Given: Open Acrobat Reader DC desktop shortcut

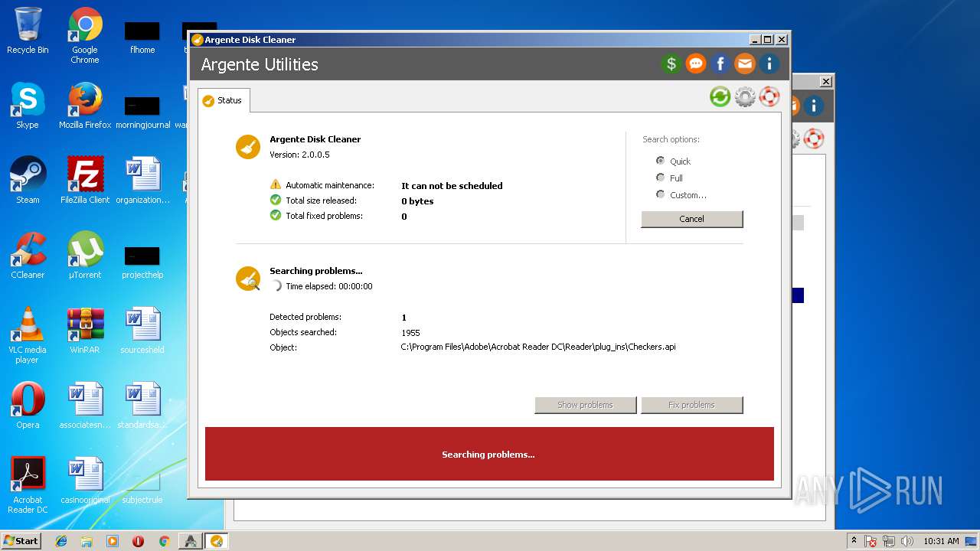Looking at the screenshot, I should pos(28,485).
